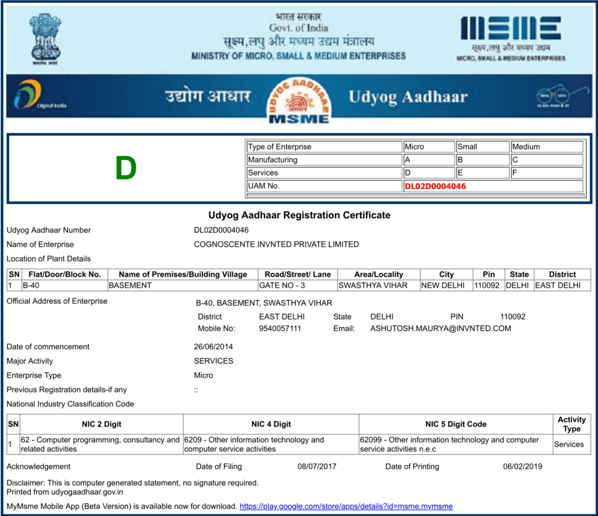Screen dimensions: 598x516
Task: Click the National Industry Classification Code label
Action: click(70, 404)
